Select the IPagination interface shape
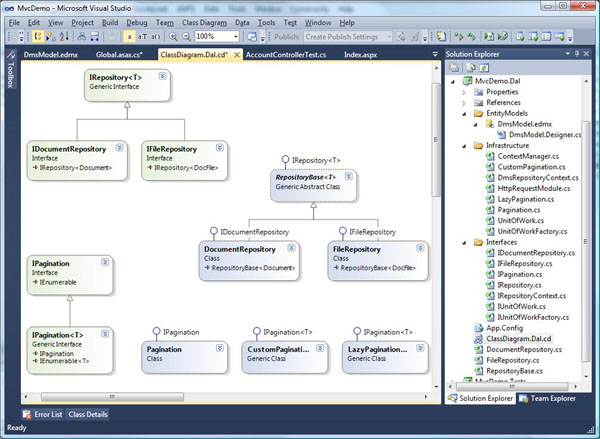Screen dimensions: 600x439 70,275
